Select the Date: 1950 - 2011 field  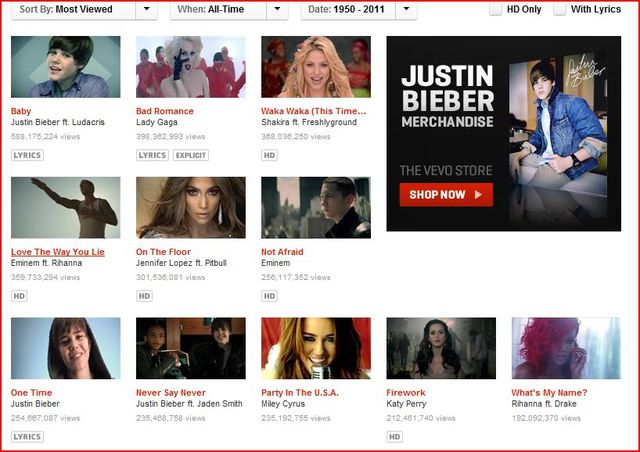359,9
